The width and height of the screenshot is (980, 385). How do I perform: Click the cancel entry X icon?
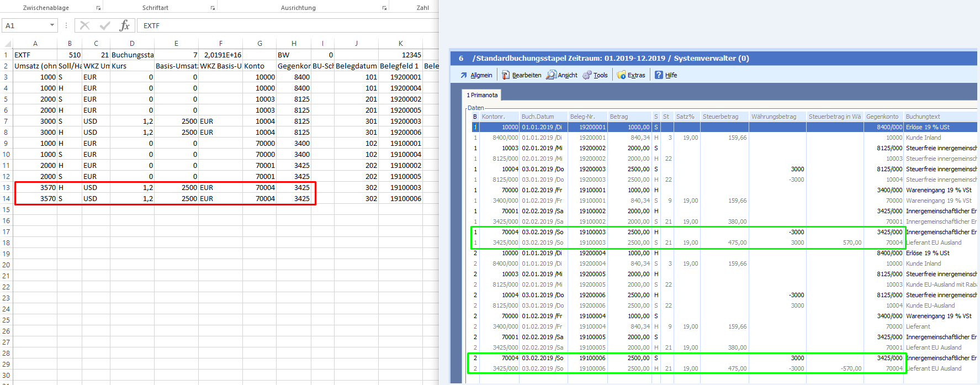pyautogui.click(x=84, y=25)
